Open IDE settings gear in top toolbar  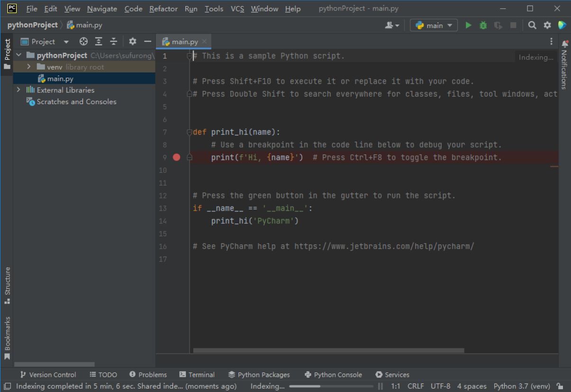tap(547, 26)
